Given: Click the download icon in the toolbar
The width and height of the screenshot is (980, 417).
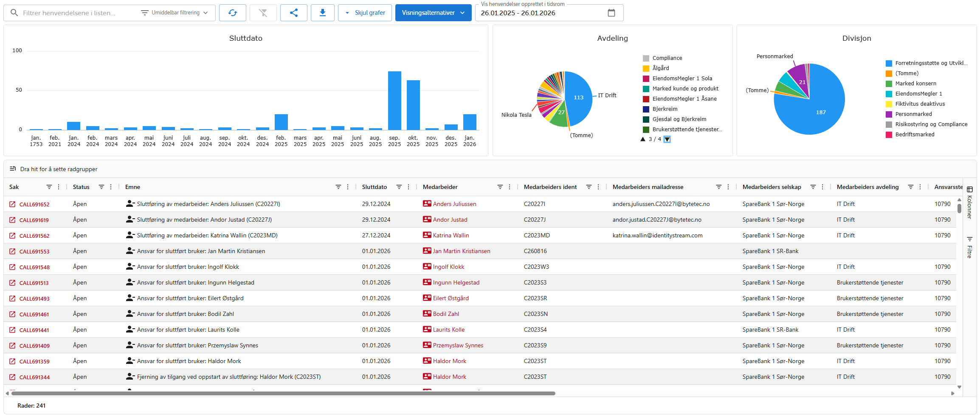Looking at the screenshot, I should tap(323, 12).
